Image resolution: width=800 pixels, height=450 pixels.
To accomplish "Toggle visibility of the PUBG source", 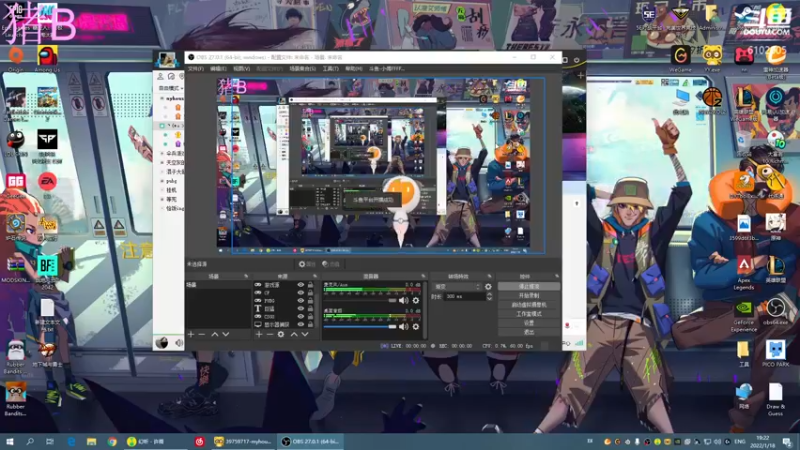I will 301,301.
